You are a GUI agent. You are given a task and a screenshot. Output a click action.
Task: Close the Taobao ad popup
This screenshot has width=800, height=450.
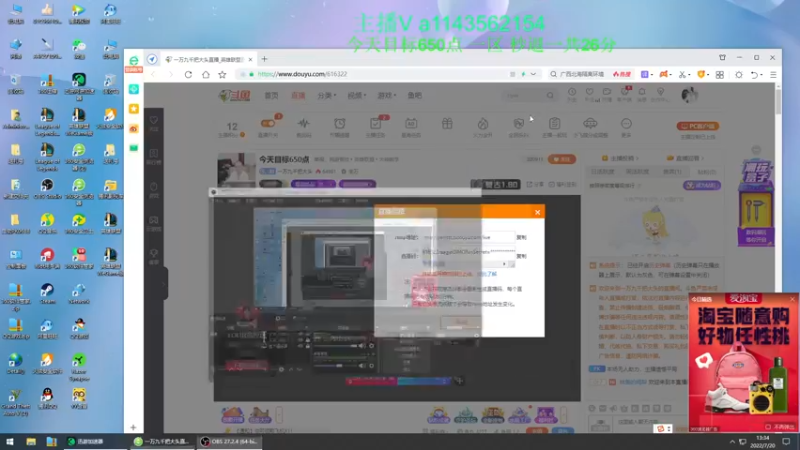coord(792,299)
